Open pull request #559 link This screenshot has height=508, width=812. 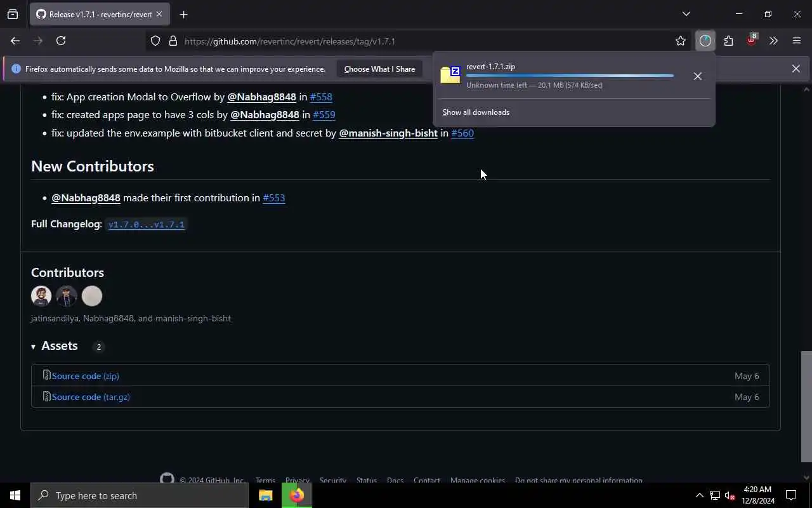[x=324, y=115]
